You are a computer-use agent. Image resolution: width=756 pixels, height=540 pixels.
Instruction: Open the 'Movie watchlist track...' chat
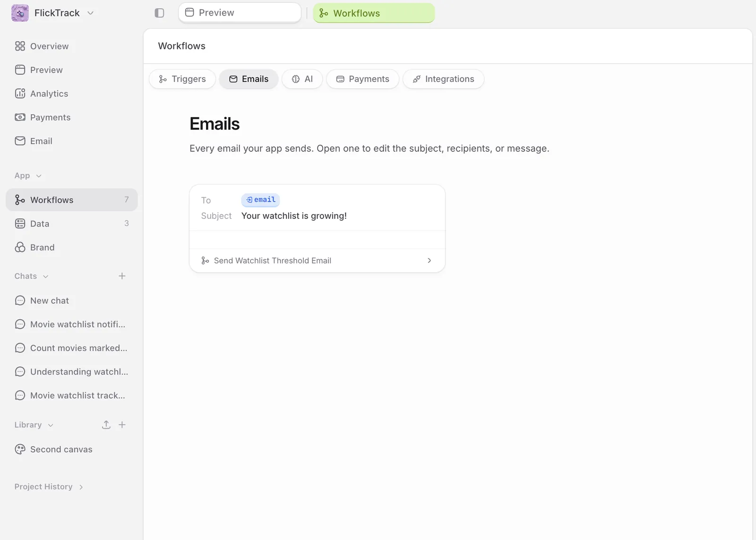[x=71, y=395]
